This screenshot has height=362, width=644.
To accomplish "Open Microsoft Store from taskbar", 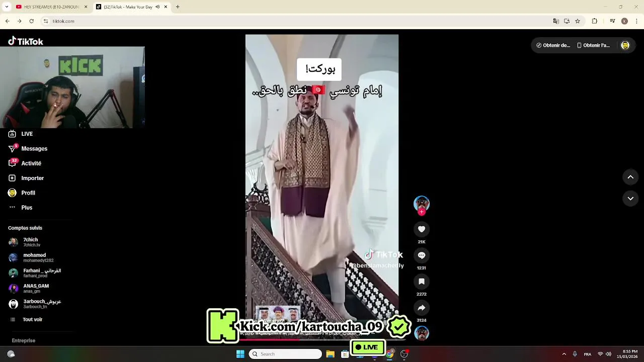I will 345,354.
